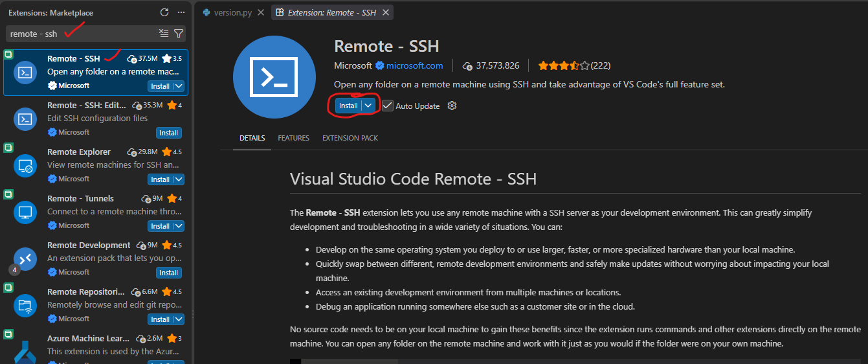Expand the Install dropdown on Remote - Tunnels row
Screen dimensions: 868x364
coord(179,226)
